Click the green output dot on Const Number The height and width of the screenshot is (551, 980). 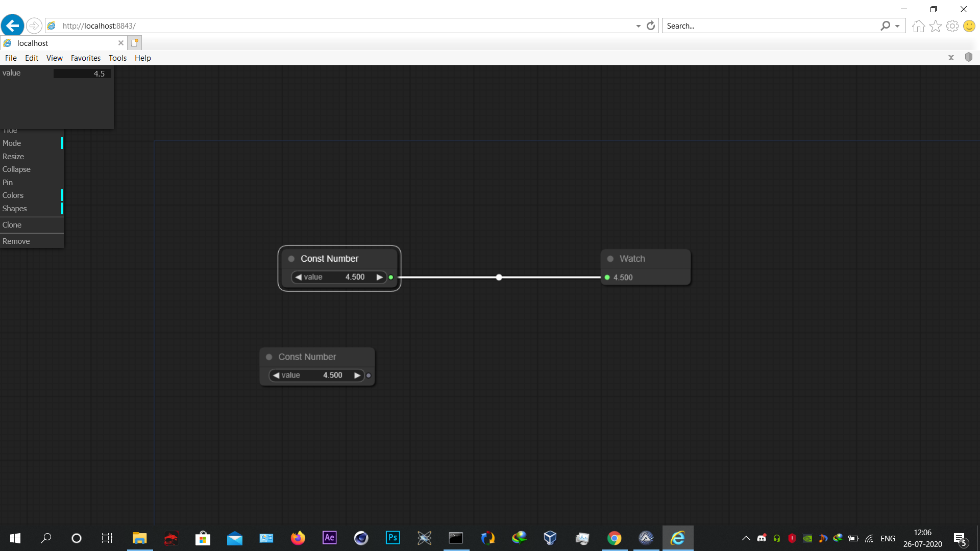[x=391, y=278]
